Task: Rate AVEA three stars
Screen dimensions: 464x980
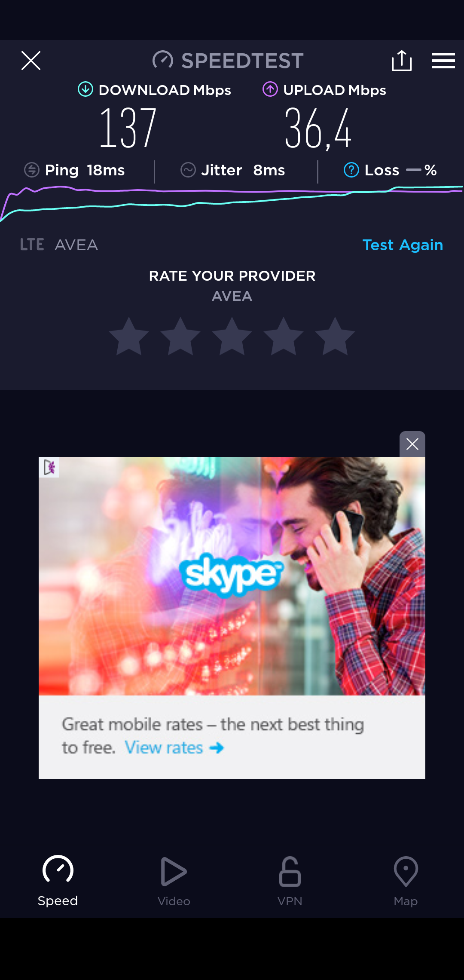Action: point(232,337)
